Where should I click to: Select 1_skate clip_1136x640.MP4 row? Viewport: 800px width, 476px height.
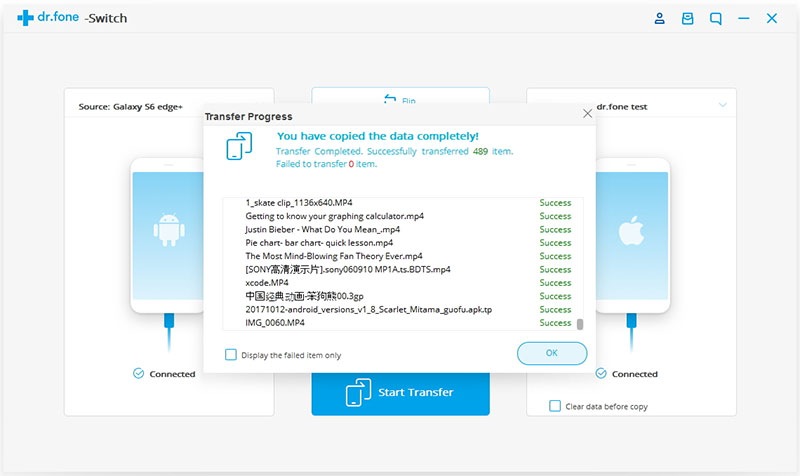coord(403,203)
